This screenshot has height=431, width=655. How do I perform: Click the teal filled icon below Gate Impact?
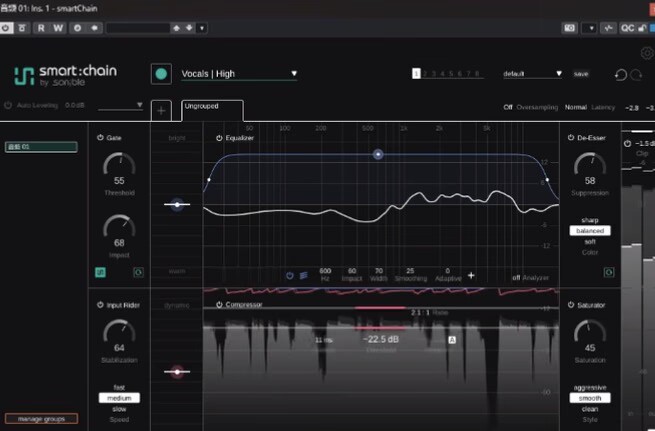(100, 272)
